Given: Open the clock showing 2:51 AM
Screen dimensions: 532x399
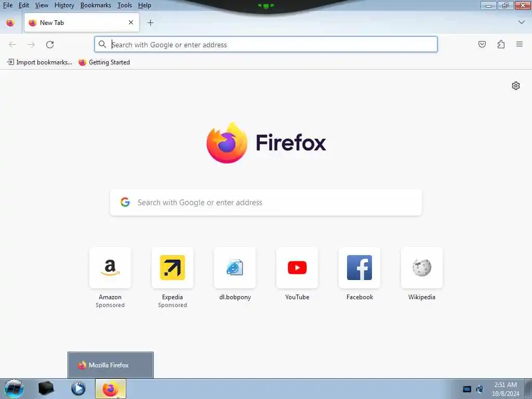Looking at the screenshot, I should tap(506, 389).
